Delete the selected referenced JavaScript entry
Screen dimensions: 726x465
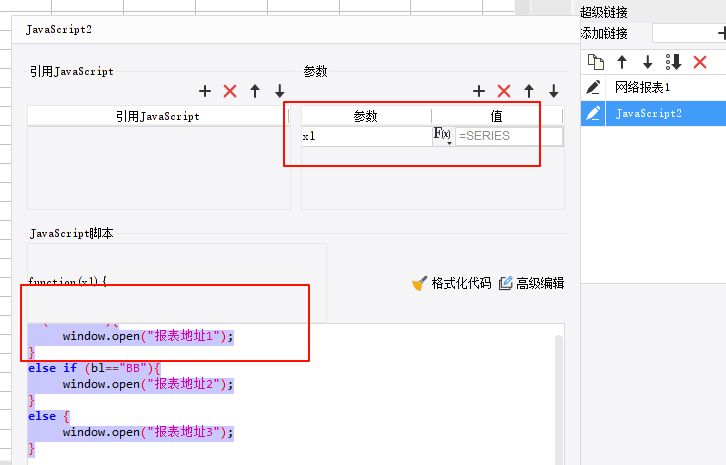click(x=230, y=91)
